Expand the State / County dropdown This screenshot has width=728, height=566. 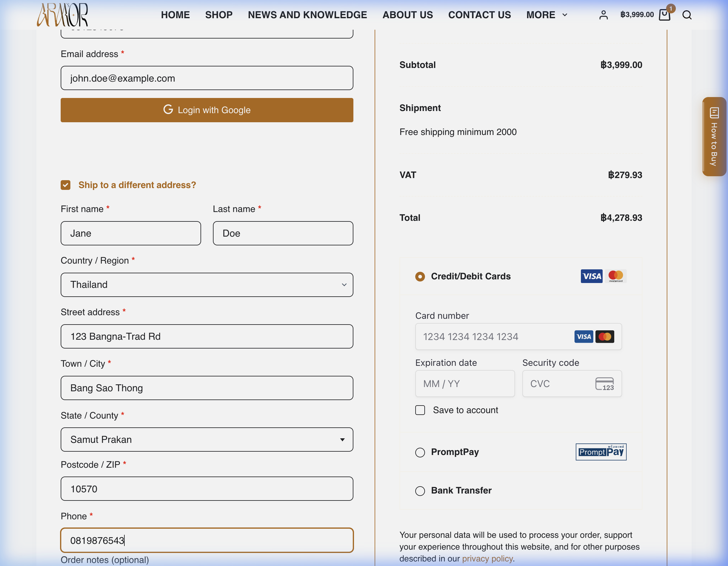point(207,439)
